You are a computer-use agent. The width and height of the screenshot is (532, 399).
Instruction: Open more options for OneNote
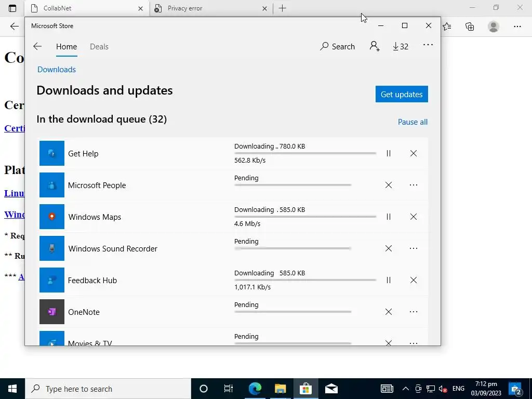(x=413, y=312)
